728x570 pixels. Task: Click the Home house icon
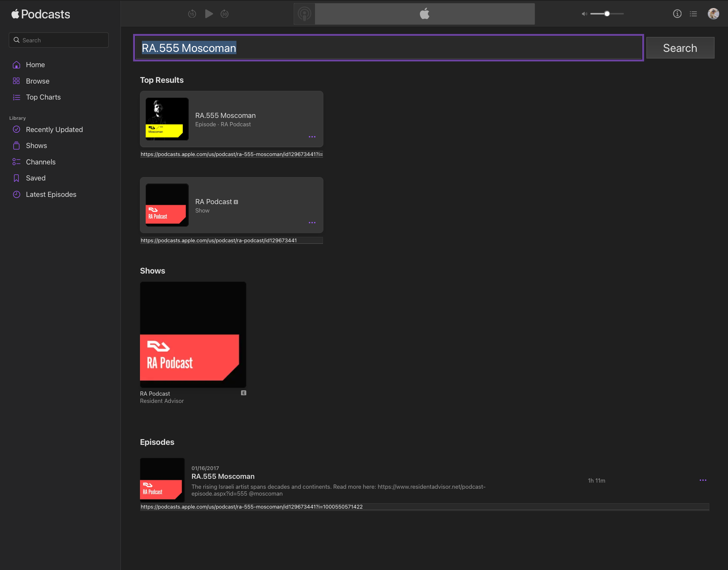pyautogui.click(x=16, y=65)
